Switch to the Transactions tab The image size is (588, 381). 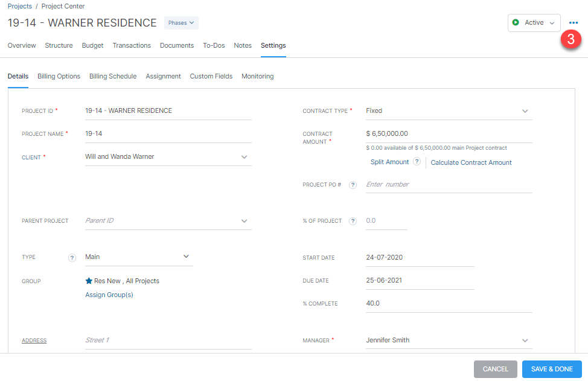coord(132,45)
